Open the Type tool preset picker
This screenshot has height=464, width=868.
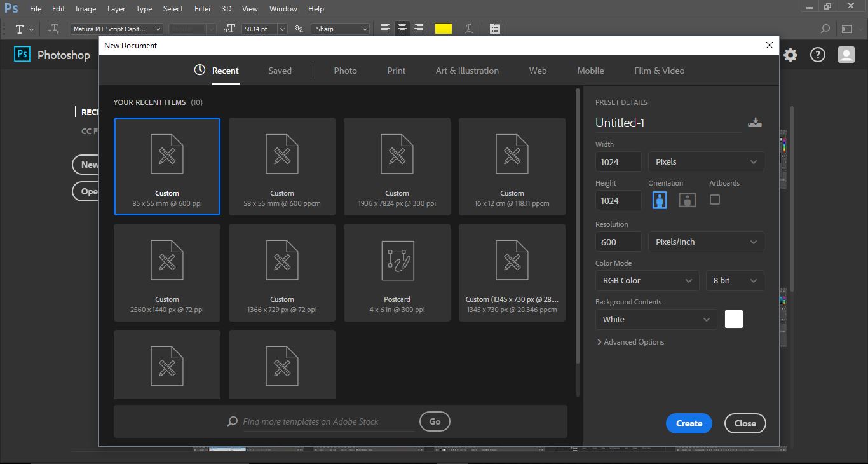tap(25, 29)
